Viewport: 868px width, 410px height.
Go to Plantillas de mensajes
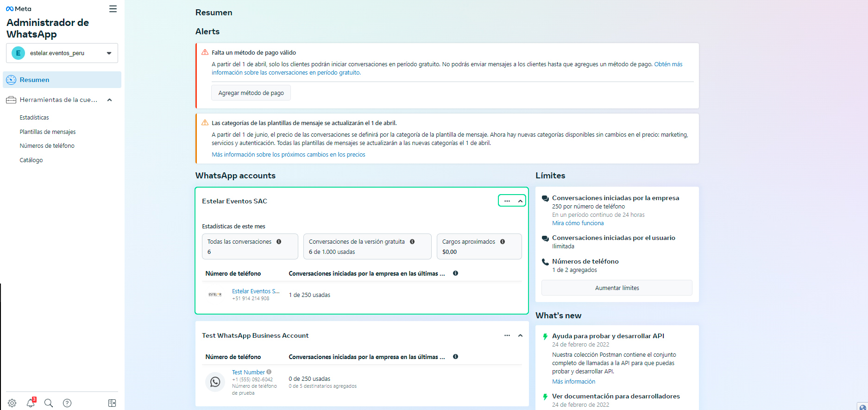[x=48, y=132]
